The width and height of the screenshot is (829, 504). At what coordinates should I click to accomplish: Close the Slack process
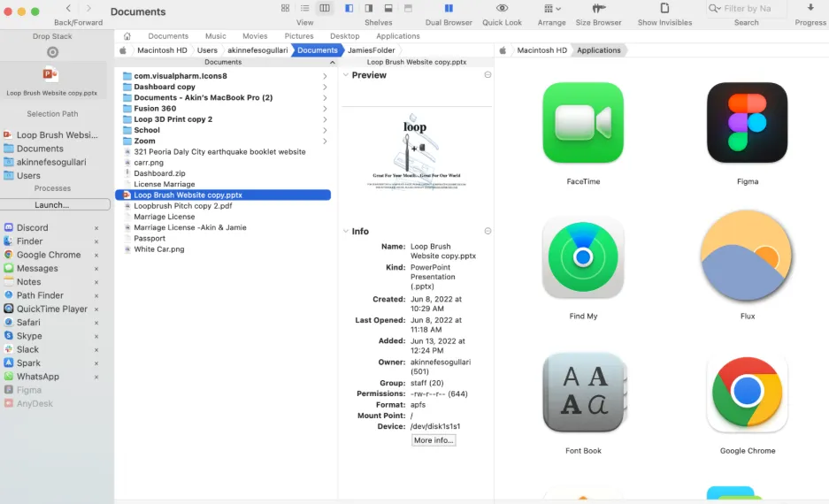pos(96,350)
